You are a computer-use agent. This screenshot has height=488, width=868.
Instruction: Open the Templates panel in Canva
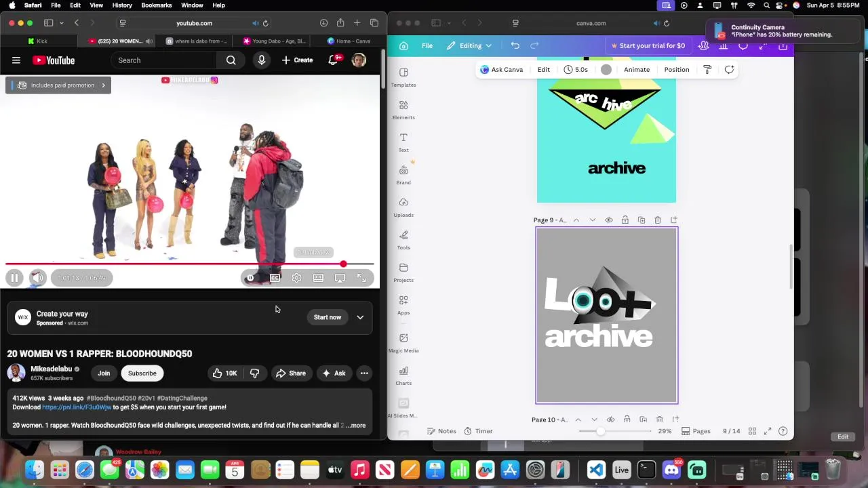403,77
